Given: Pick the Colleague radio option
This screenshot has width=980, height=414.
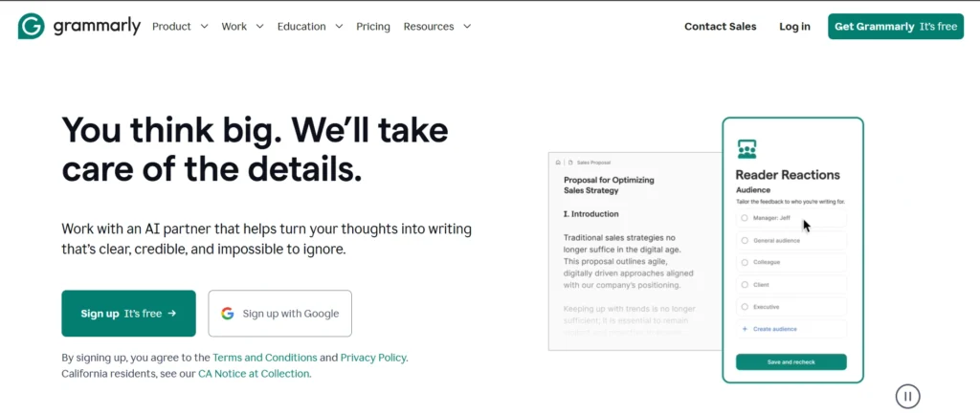Looking at the screenshot, I should click(745, 262).
